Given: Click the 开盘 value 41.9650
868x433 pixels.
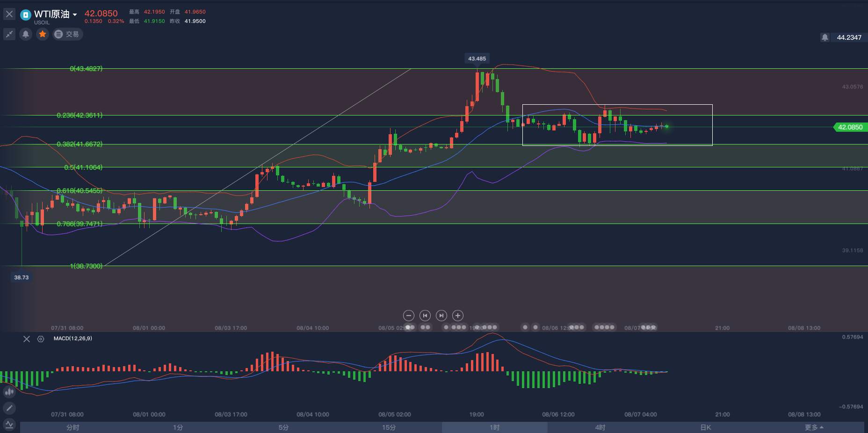Looking at the screenshot, I should (x=195, y=12).
